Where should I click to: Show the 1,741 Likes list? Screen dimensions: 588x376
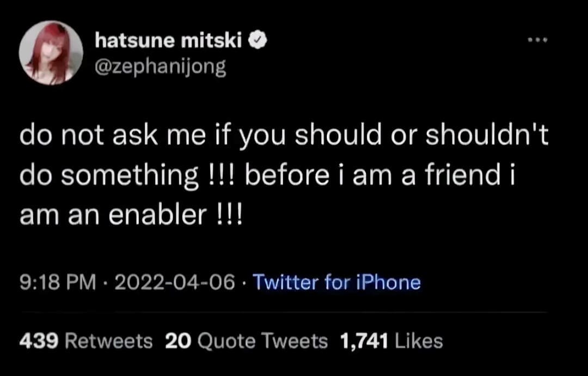point(391,341)
